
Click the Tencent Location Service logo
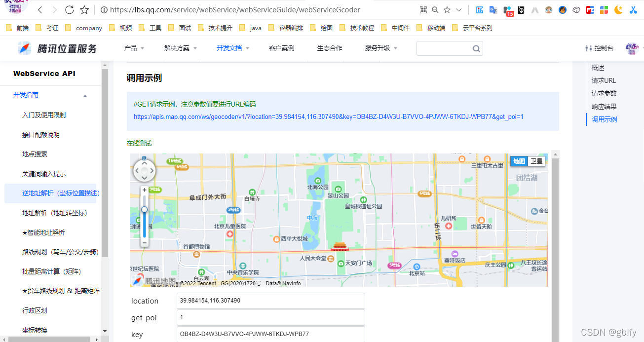57,48
